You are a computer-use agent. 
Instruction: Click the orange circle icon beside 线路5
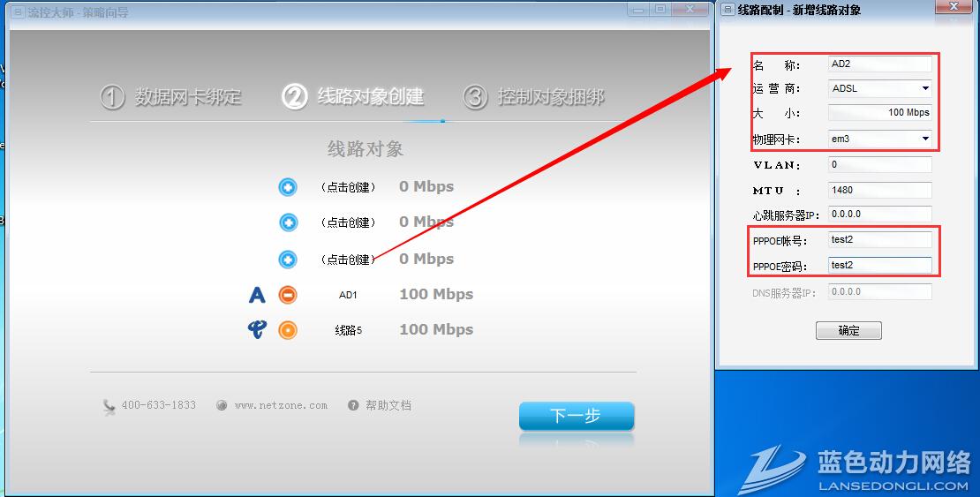point(288,330)
